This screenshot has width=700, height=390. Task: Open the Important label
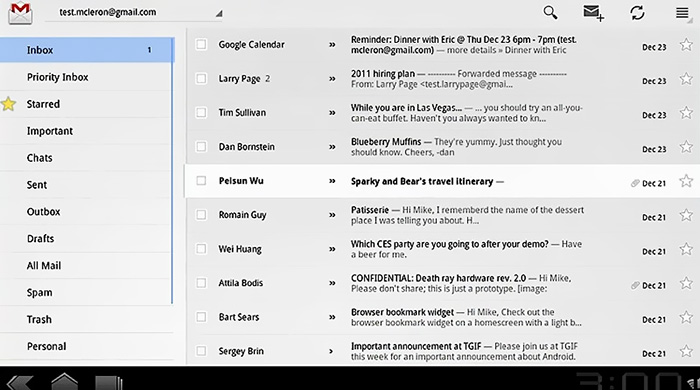[x=87, y=131]
